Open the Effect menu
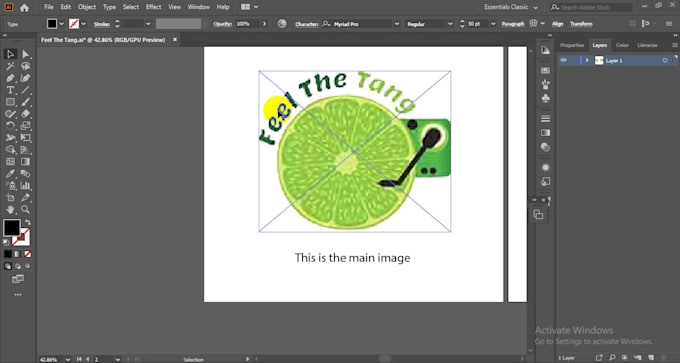The width and height of the screenshot is (680, 363). pos(154,7)
